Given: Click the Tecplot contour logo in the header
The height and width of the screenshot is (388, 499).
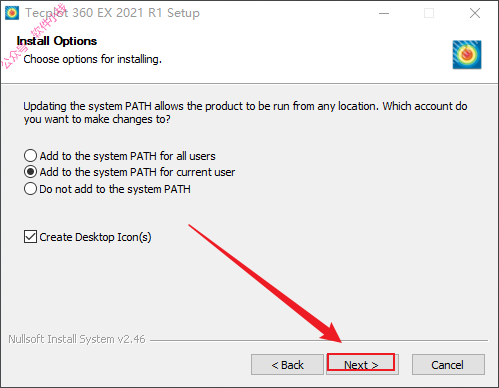Looking at the screenshot, I should pyautogui.click(x=467, y=55).
